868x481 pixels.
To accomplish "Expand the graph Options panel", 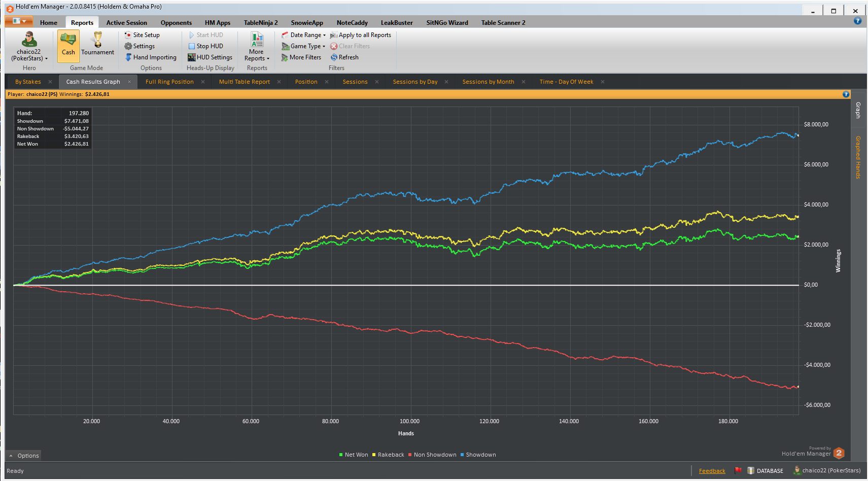I will coord(24,456).
